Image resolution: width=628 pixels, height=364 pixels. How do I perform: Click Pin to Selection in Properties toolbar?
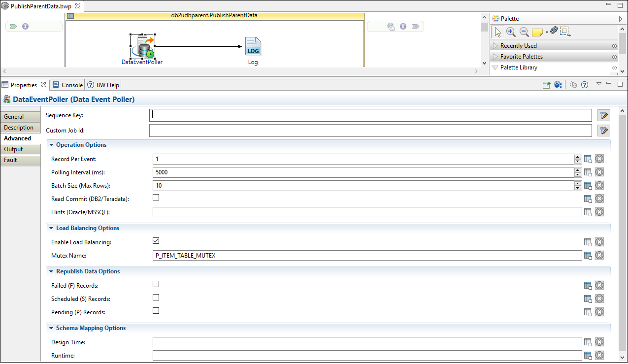point(546,85)
